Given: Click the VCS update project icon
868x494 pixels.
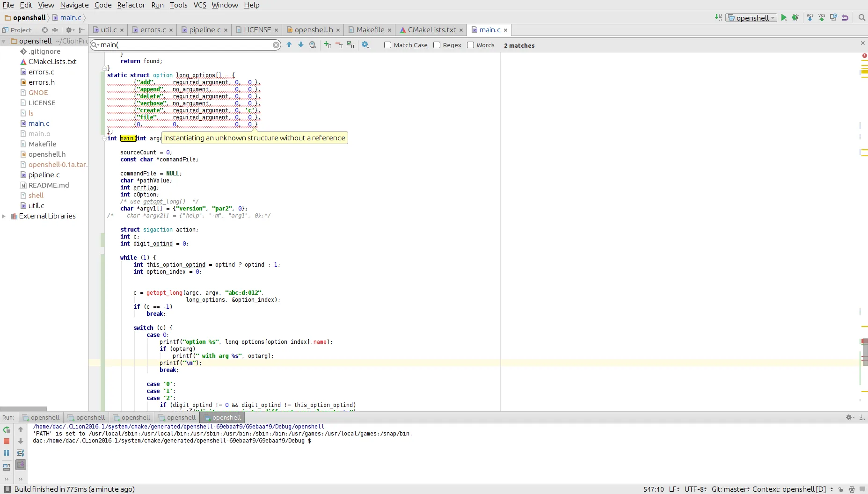Looking at the screenshot, I should coord(810,18).
